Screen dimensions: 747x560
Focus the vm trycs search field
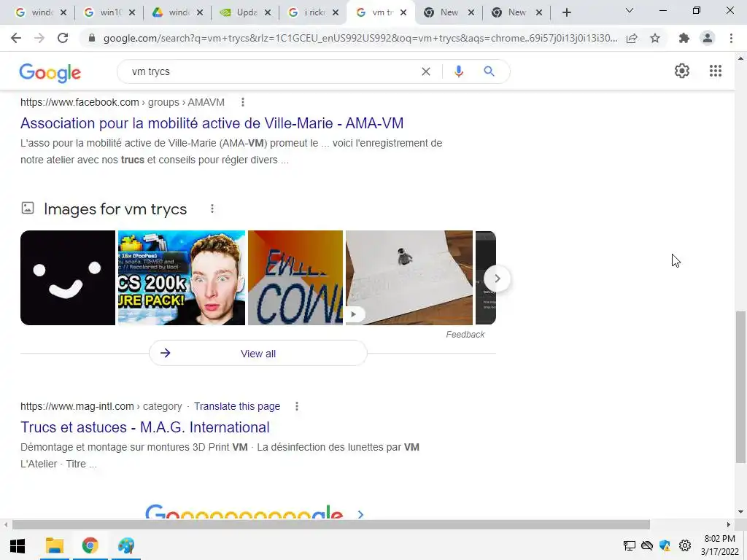pos(271,71)
